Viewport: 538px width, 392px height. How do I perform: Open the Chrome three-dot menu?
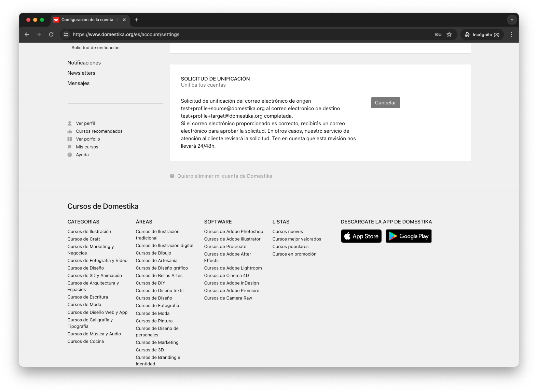[x=511, y=34]
